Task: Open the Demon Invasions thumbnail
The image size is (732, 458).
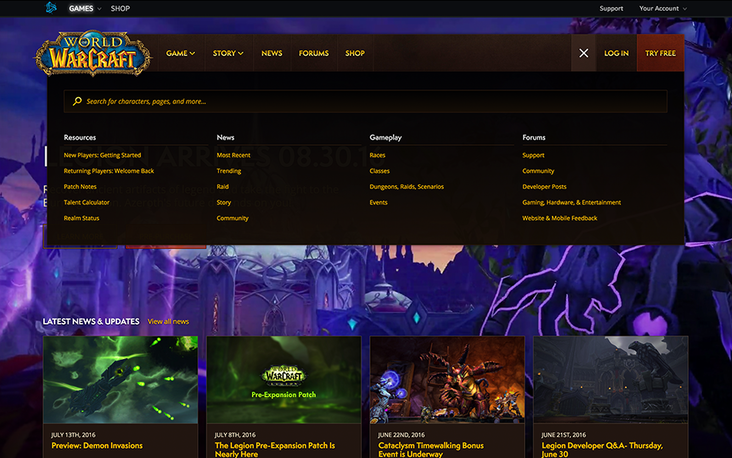Action: tap(120, 380)
